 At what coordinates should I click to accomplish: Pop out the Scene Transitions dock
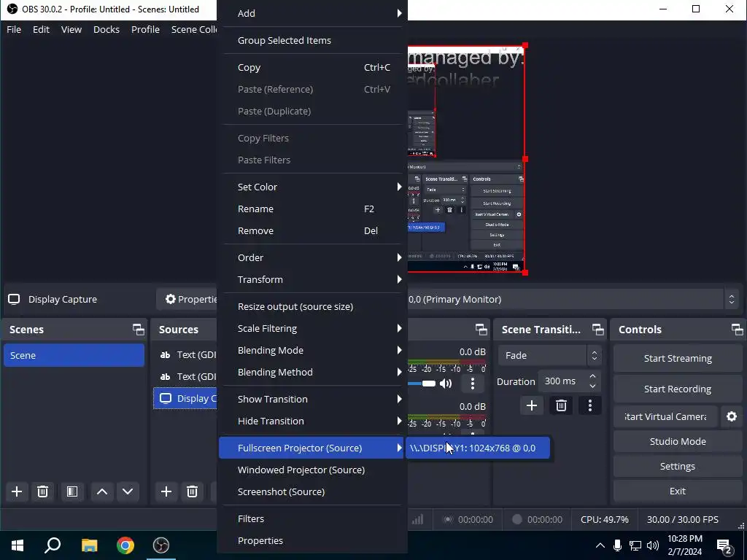pos(597,330)
